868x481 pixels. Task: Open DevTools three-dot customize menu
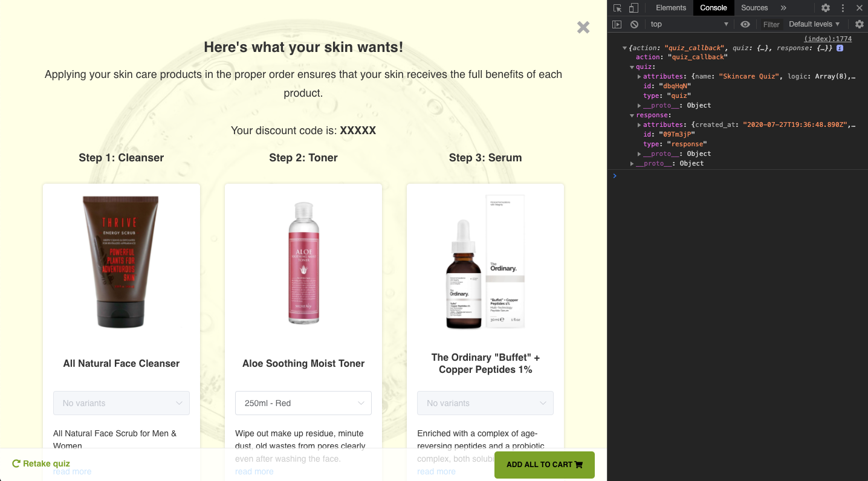point(843,8)
